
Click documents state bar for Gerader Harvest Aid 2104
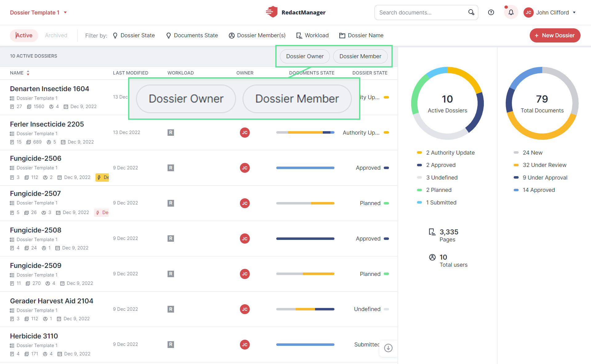click(x=305, y=309)
